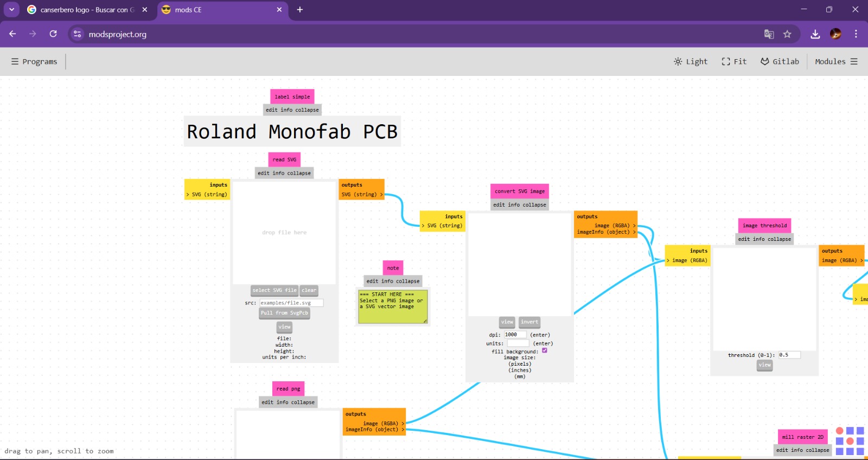Image resolution: width=868 pixels, height=460 pixels.
Task: Show info for the read SVG module
Action: click(x=278, y=174)
